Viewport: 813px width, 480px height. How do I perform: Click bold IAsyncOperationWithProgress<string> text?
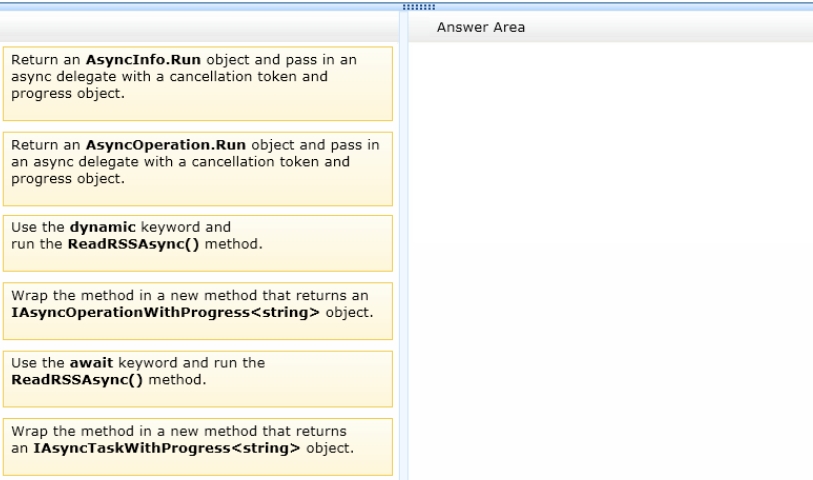point(165,313)
